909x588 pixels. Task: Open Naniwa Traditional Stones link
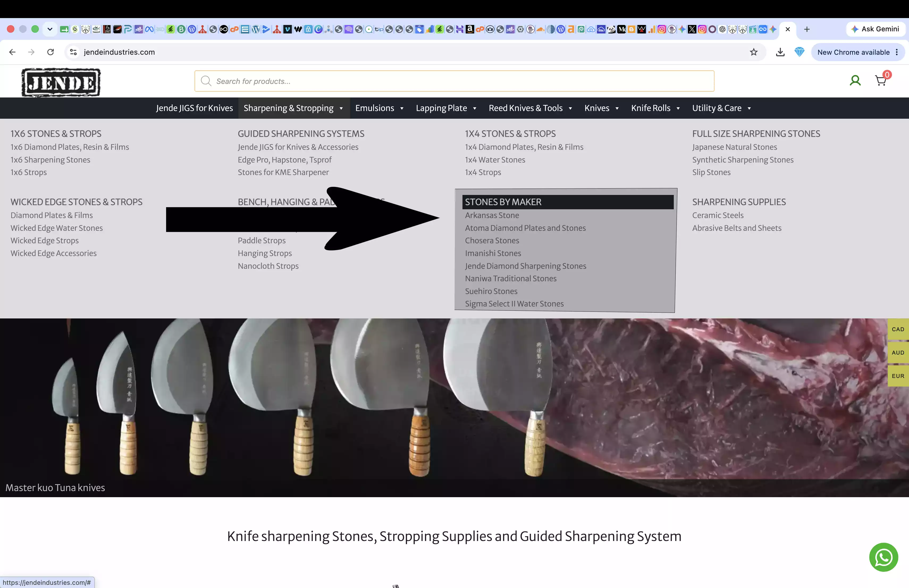pos(511,278)
